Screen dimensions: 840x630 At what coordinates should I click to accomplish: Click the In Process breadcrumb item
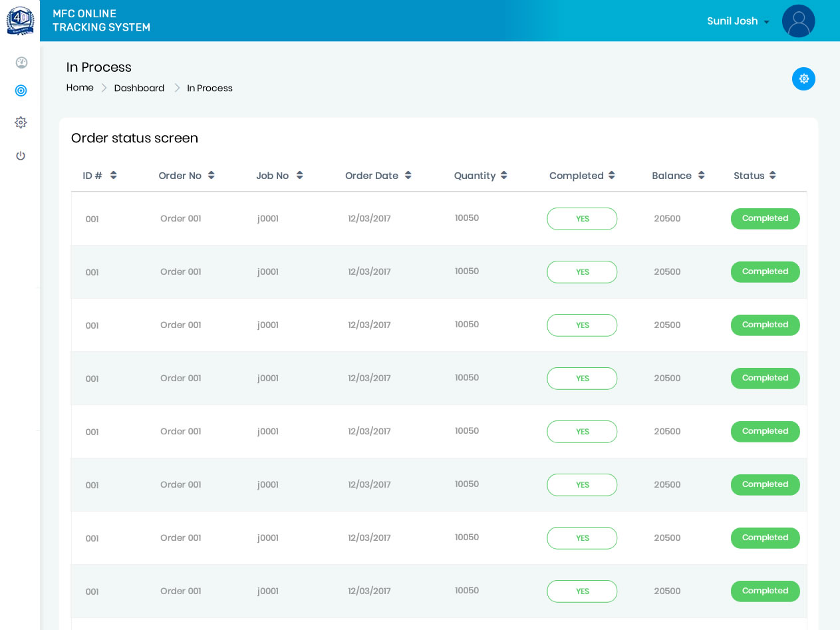coord(210,88)
